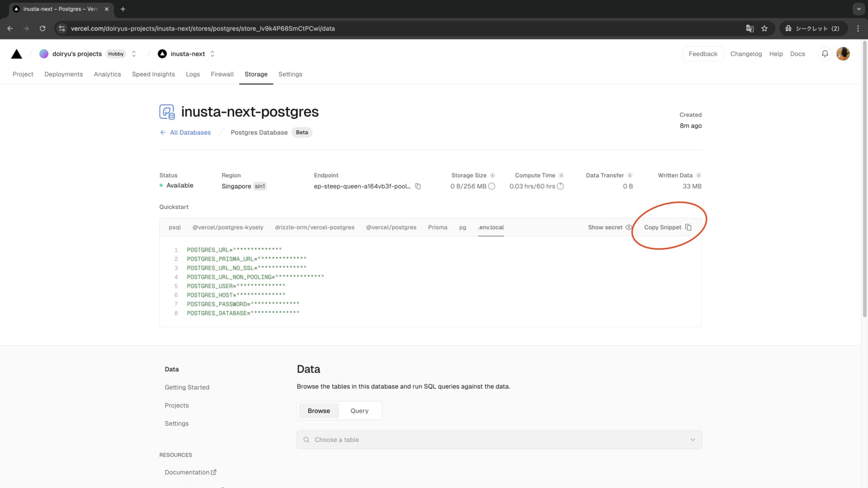
Task: Open Chrome three-dot menu
Action: (x=858, y=28)
